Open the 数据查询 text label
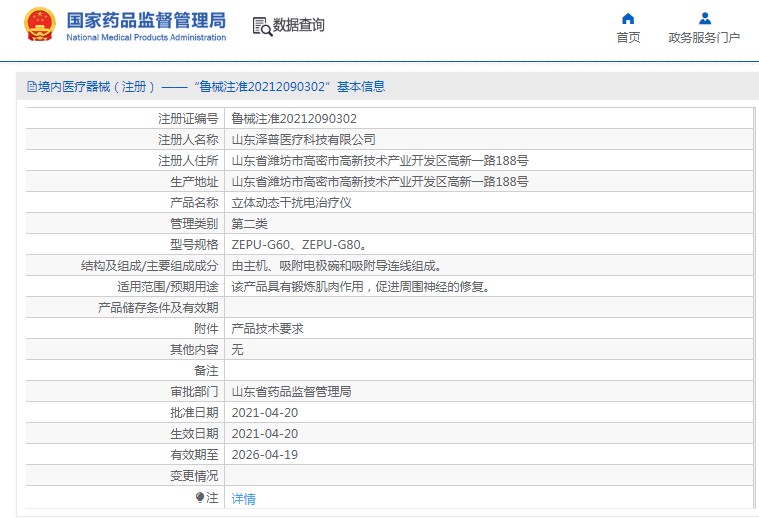Image resolution: width=759 pixels, height=518 pixels. point(299,26)
